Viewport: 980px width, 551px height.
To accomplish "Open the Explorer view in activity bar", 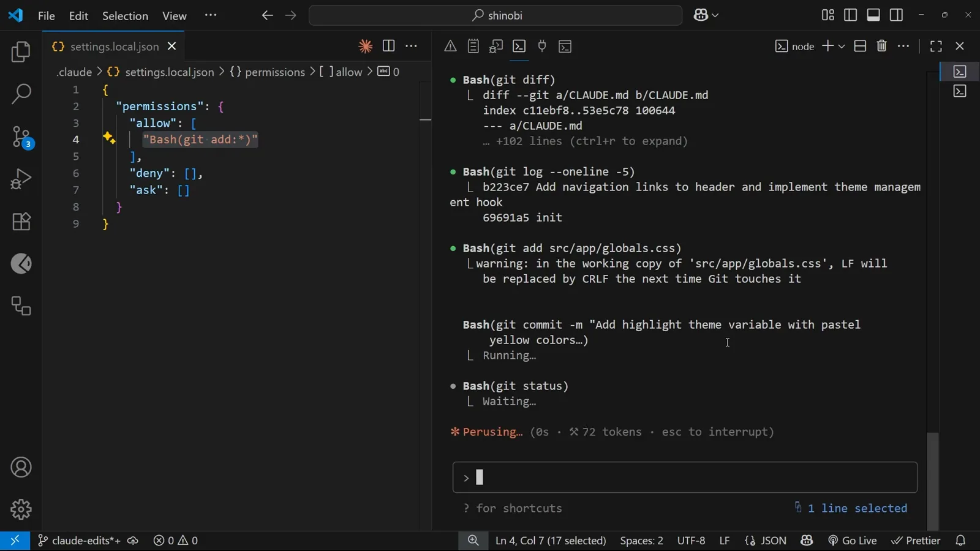I will point(21,52).
